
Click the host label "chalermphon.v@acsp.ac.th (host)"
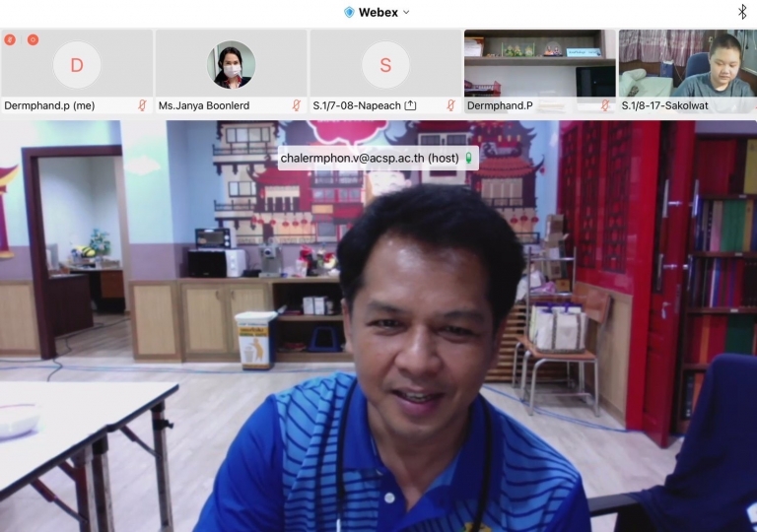(370, 158)
